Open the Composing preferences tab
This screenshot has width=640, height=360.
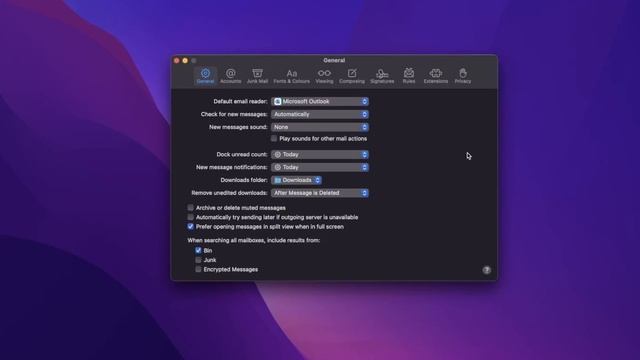click(x=352, y=76)
